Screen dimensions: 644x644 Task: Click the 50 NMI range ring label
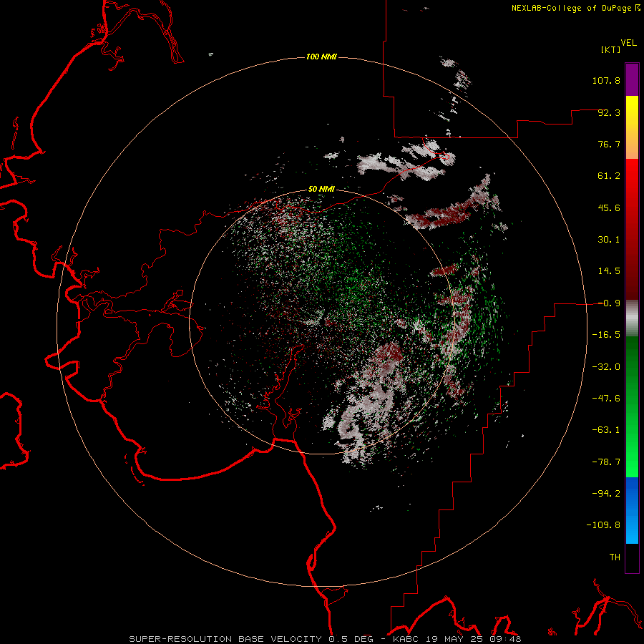tap(321, 189)
